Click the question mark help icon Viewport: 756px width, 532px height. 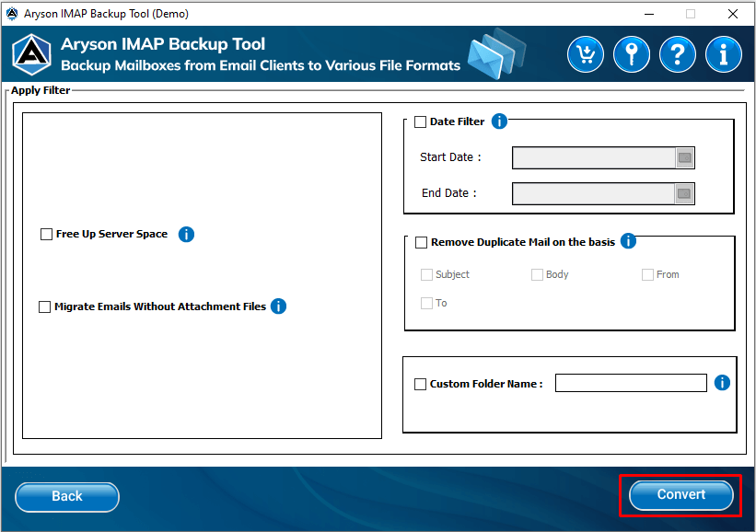click(x=678, y=54)
